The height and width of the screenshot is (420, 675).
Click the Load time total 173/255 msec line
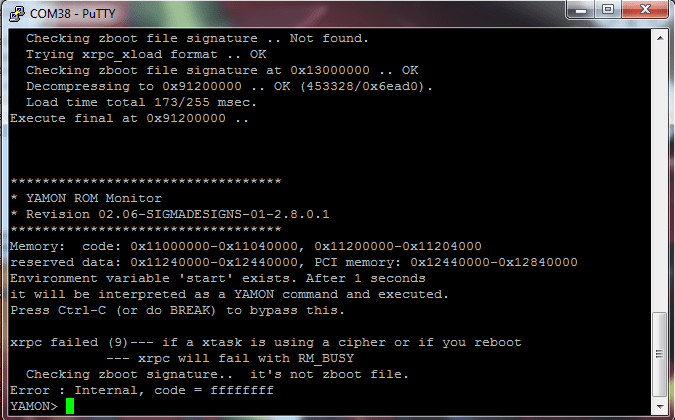pyautogui.click(x=141, y=102)
